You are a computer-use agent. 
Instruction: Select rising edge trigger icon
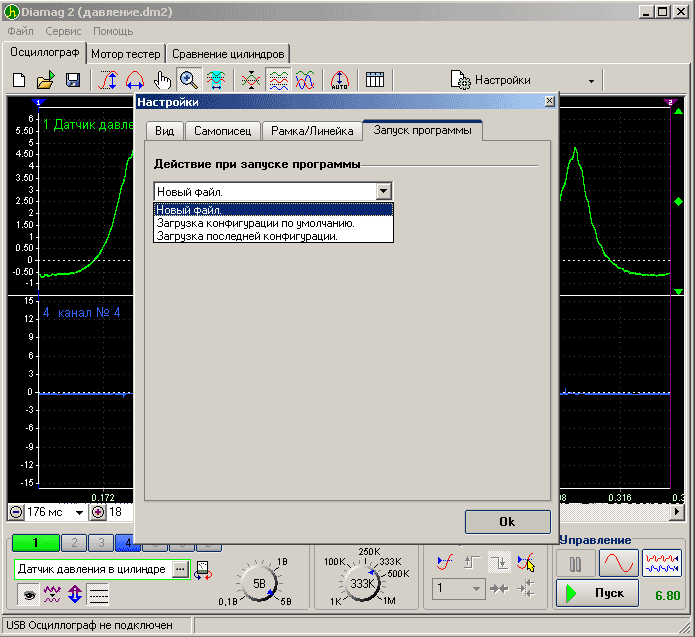pos(472,563)
